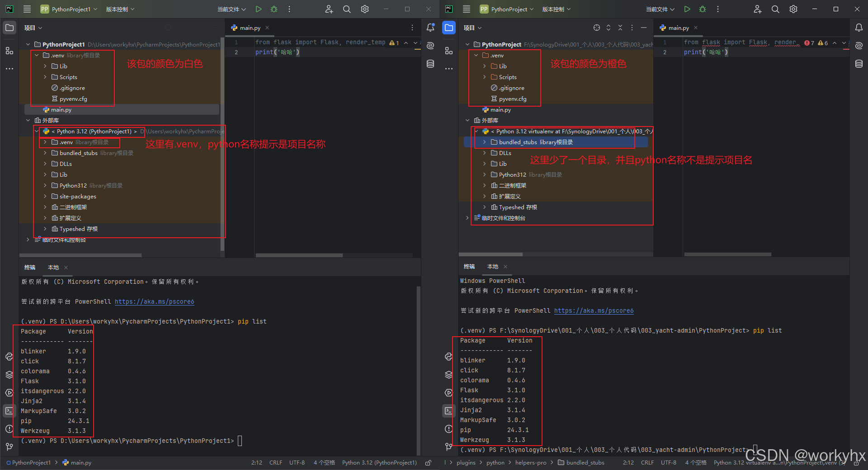Select 终端 tab in left terminal panel
The height and width of the screenshot is (470, 868).
[30, 267]
